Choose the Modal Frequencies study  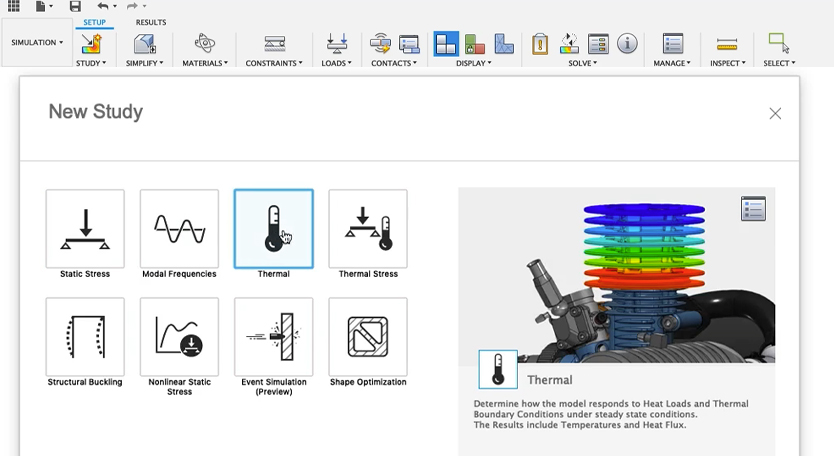point(179,229)
